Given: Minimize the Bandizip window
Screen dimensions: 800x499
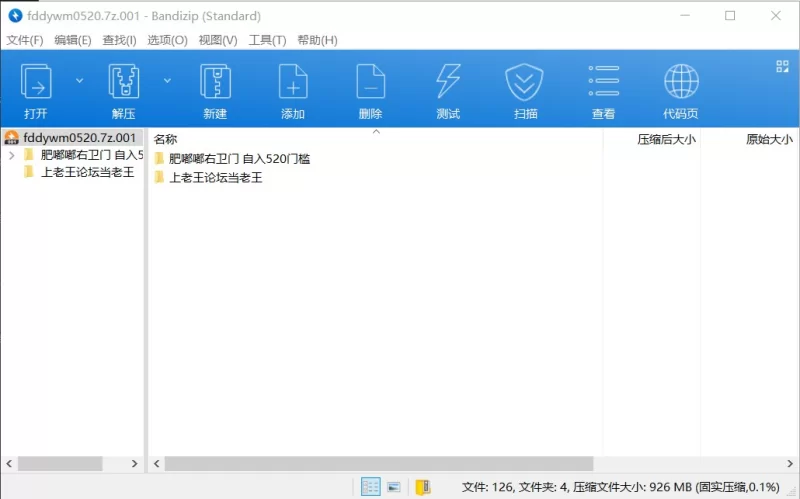Looking at the screenshot, I should [685, 16].
